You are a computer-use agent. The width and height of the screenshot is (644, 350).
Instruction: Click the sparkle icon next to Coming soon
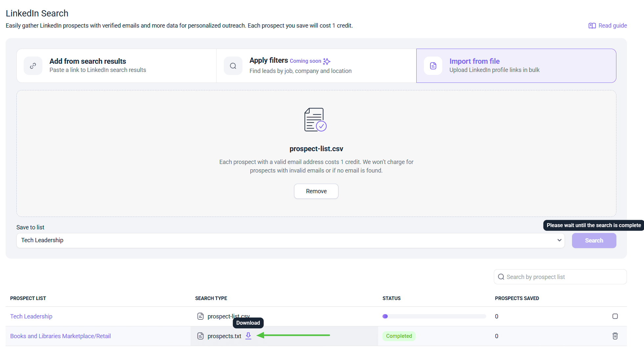(327, 61)
